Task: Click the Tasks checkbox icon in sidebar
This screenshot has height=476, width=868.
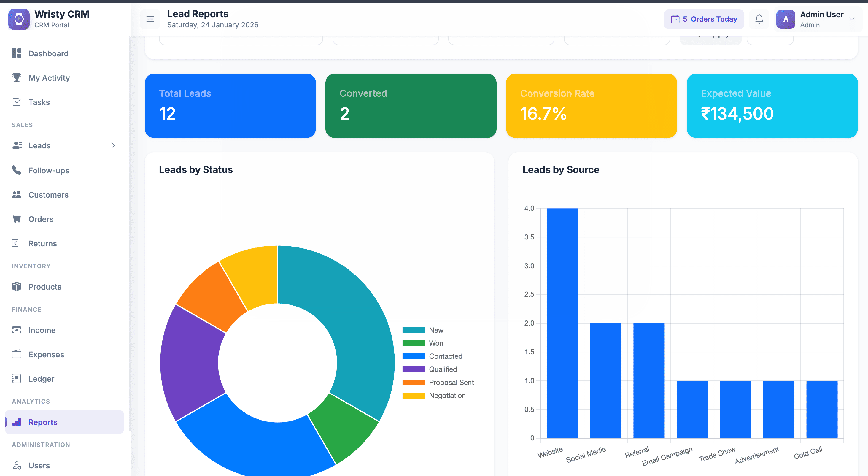Action: coord(17,102)
